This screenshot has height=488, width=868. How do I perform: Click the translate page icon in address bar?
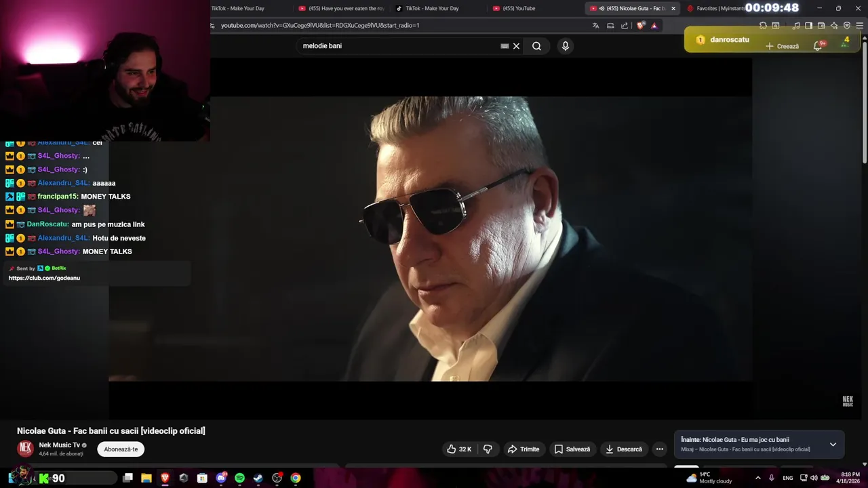(x=595, y=26)
